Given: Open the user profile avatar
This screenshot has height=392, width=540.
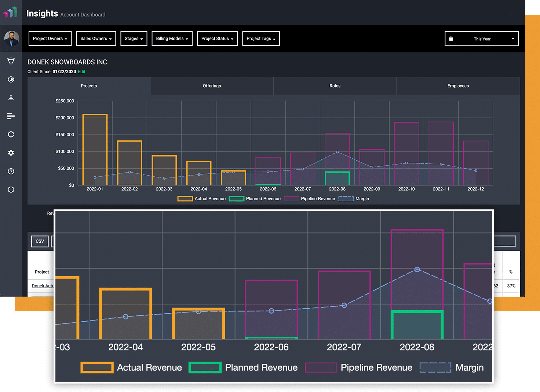Looking at the screenshot, I should pos(11,39).
